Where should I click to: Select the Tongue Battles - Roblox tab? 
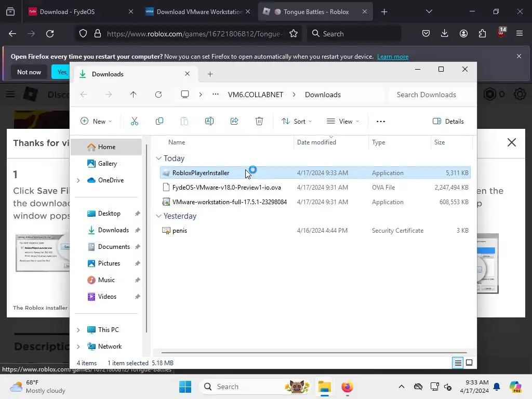pos(315,12)
